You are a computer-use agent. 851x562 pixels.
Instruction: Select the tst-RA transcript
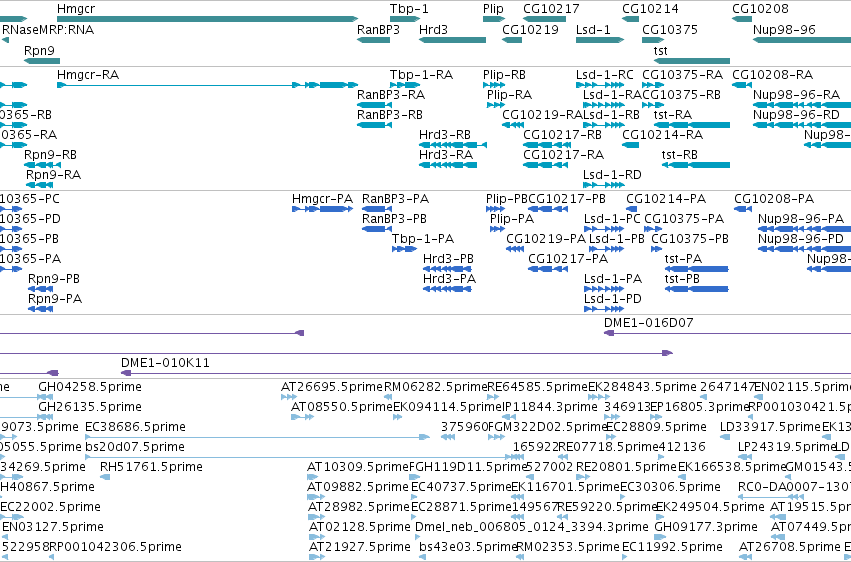pyautogui.click(x=692, y=125)
